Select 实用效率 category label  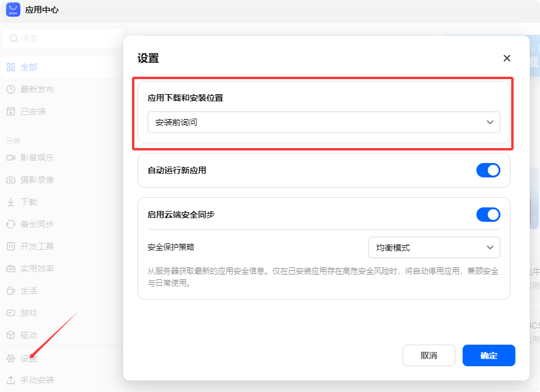pos(37,269)
